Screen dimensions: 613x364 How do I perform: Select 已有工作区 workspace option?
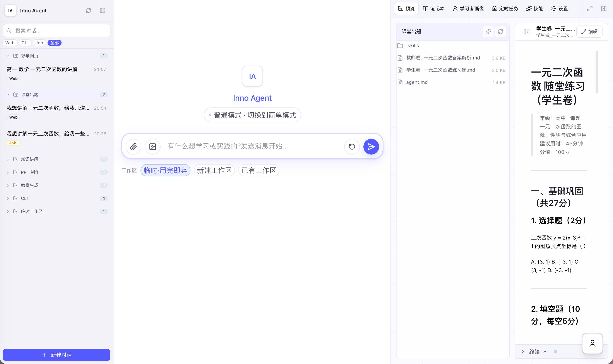coord(259,170)
